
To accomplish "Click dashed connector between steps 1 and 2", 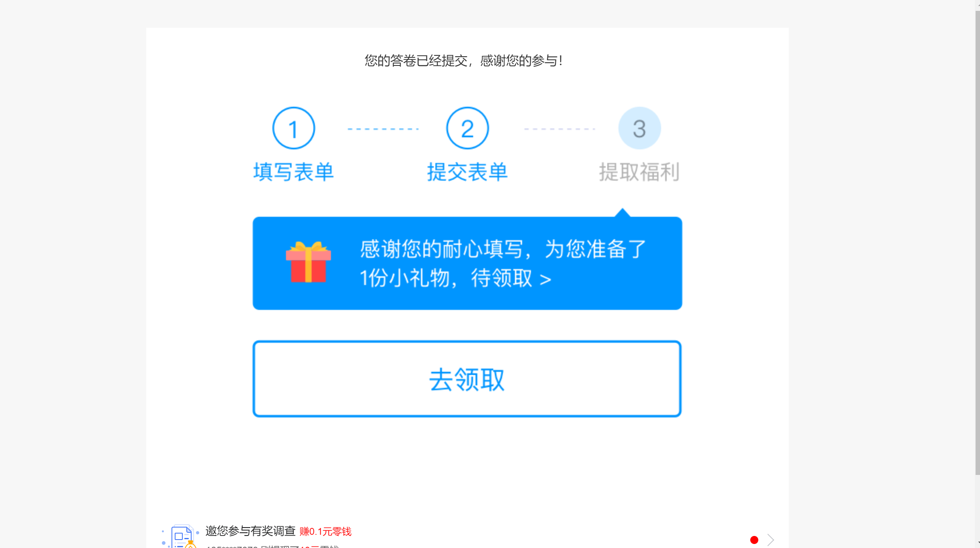I will (383, 129).
